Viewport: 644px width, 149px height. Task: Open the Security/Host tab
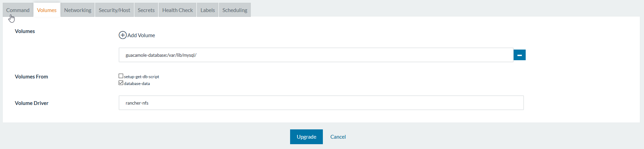point(115,10)
